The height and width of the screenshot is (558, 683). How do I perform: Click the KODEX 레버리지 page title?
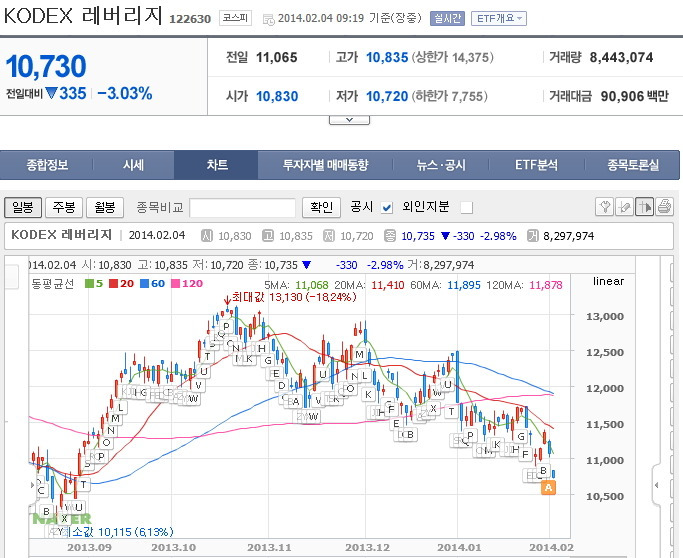(x=83, y=16)
